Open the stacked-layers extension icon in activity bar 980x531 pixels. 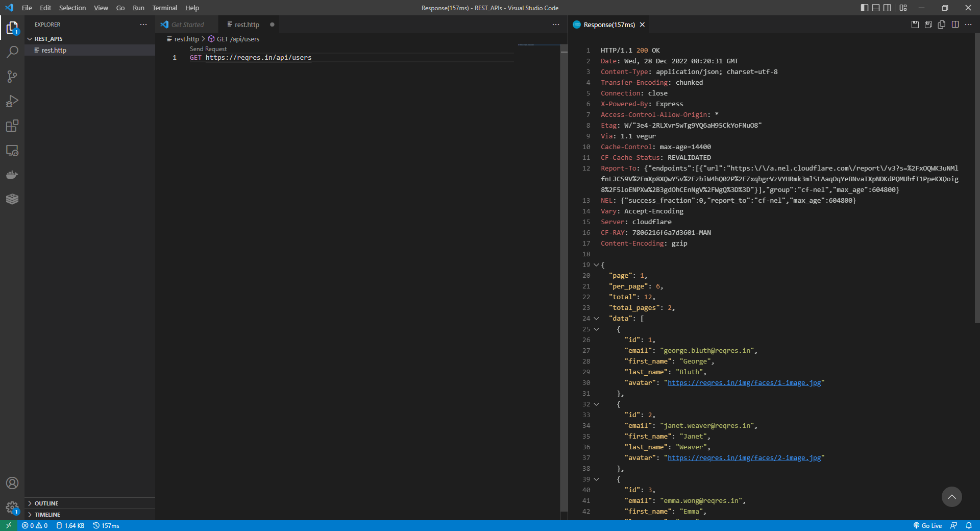pos(12,199)
